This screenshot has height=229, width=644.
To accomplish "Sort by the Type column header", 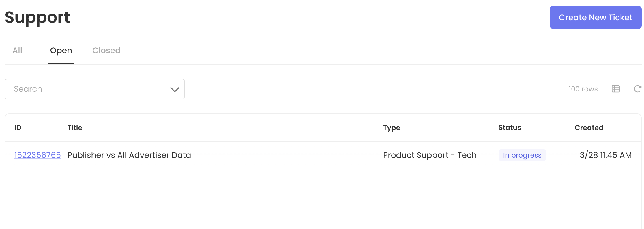I will tap(392, 128).
